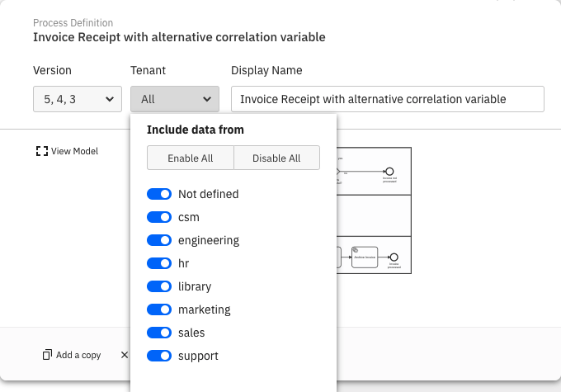This screenshot has height=392, width=561.
Task: Toggle the Not defined tenant switch
Action: (159, 194)
